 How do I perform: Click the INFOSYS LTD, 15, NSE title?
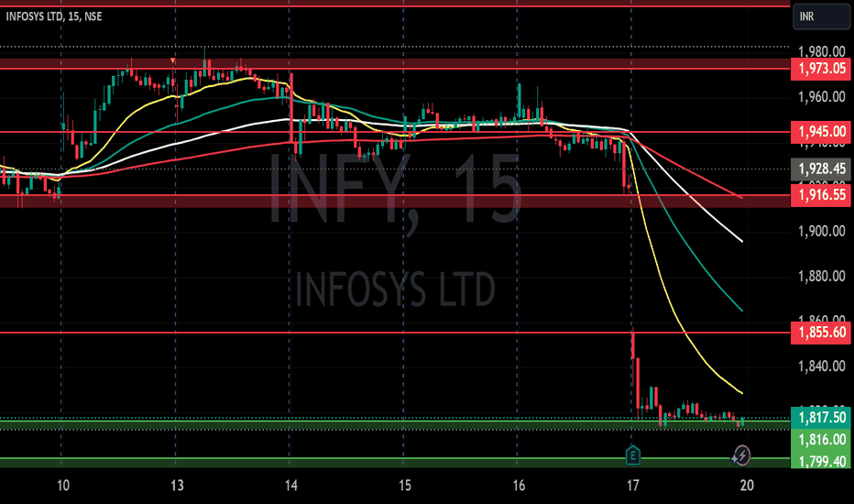[54, 16]
